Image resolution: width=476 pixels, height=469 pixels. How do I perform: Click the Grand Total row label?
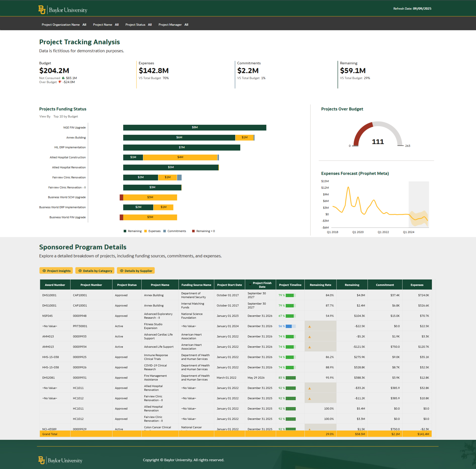click(50, 434)
